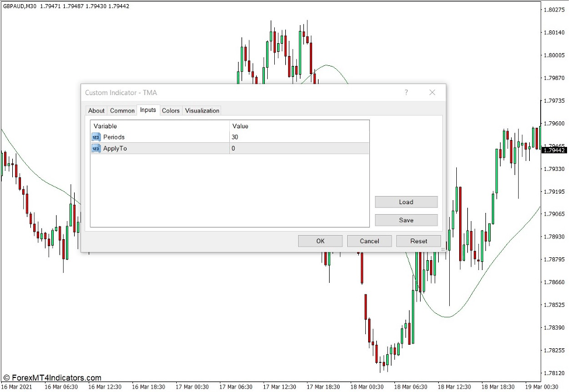570x392 pixels.
Task: Open the Visualization tab
Action: pos(202,110)
